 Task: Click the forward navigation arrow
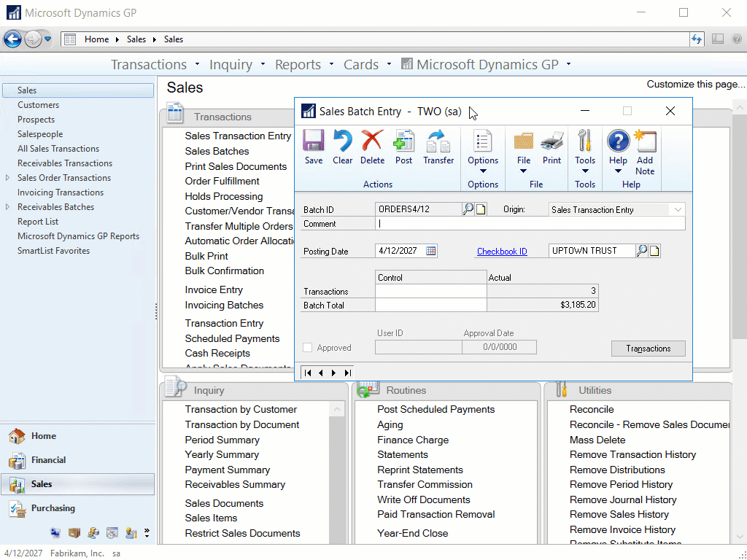coord(33,39)
